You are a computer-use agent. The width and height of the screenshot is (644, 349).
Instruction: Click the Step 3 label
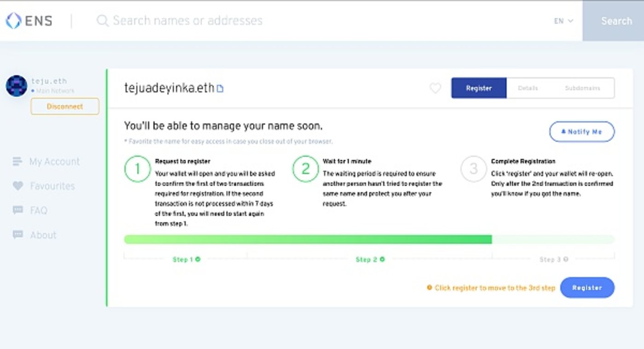[551, 259]
